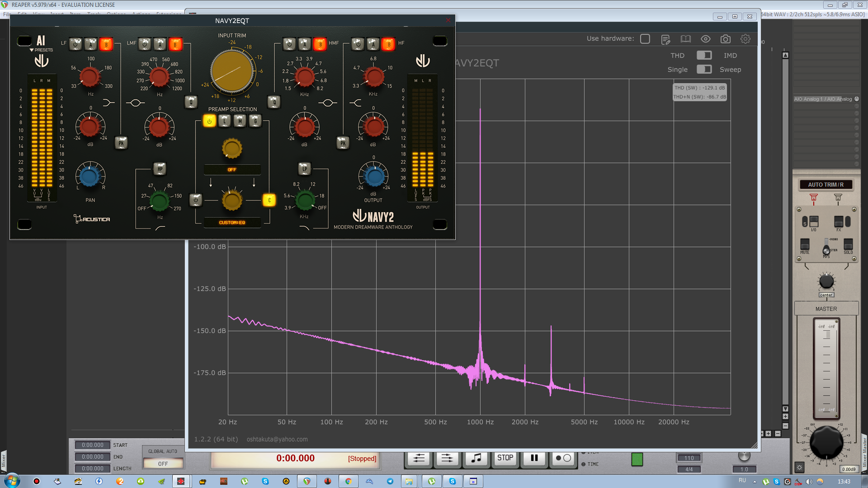Click the GLOBAL AUTO OFF button
The height and width of the screenshot is (488, 868).
click(163, 464)
